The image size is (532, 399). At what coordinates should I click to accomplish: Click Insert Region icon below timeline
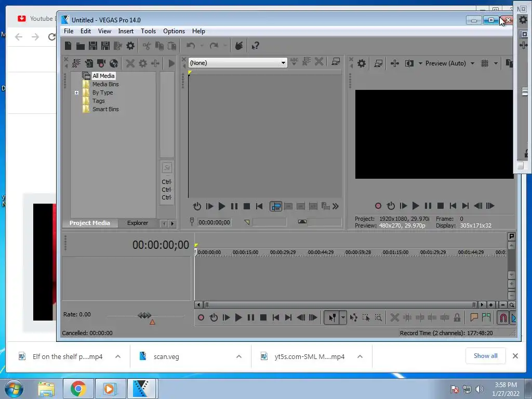[x=486, y=317]
